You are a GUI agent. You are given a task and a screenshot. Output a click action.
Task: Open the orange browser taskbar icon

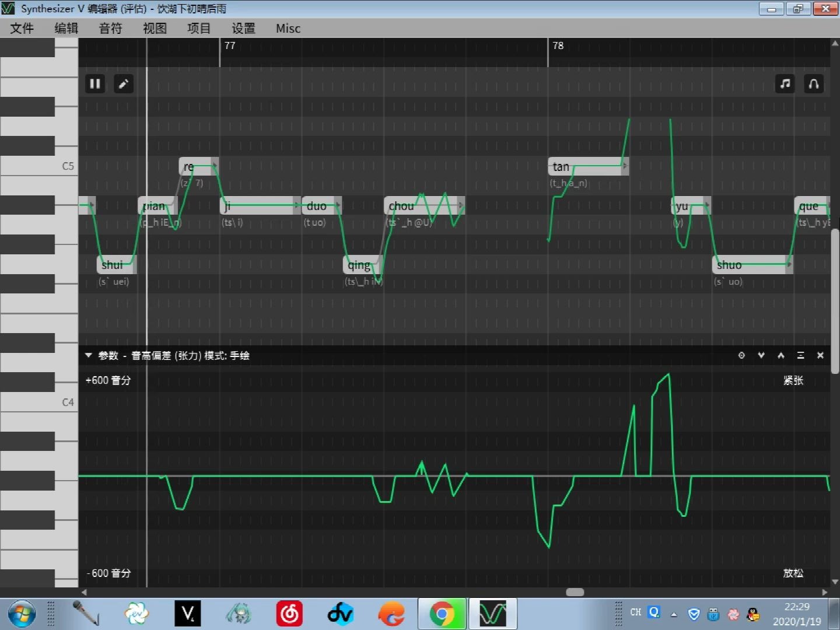(x=391, y=614)
